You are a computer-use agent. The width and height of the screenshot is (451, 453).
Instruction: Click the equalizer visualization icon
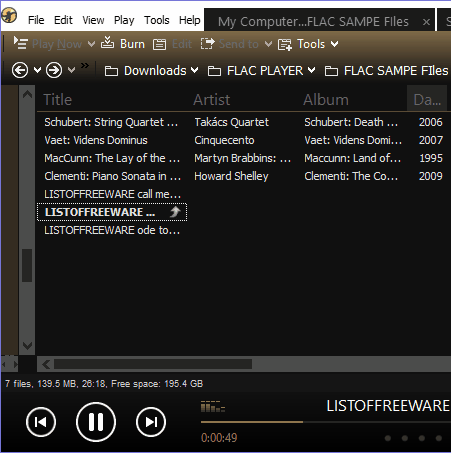coord(213,407)
